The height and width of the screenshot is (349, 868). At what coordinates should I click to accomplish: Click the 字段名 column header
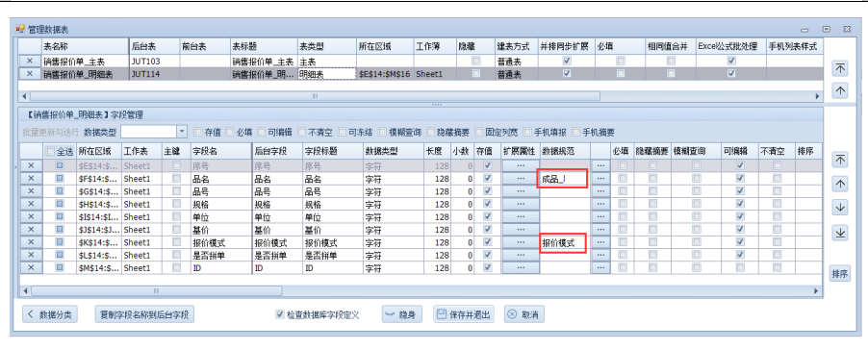220,150
